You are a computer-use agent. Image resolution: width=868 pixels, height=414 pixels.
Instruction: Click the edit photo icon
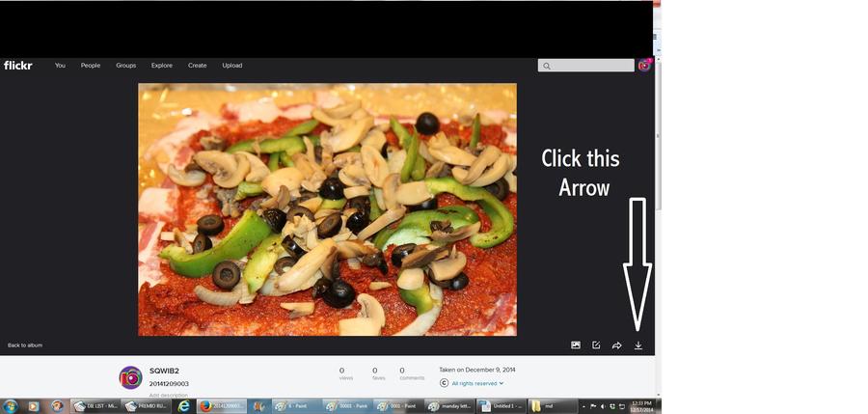596,345
